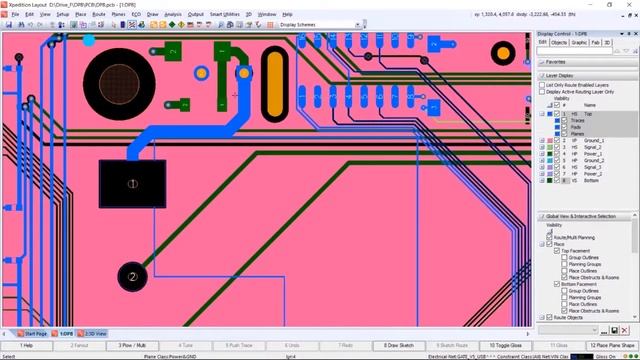Click the dark blue component toolbar icon
This screenshot has width=640, height=360.
coord(122,25)
